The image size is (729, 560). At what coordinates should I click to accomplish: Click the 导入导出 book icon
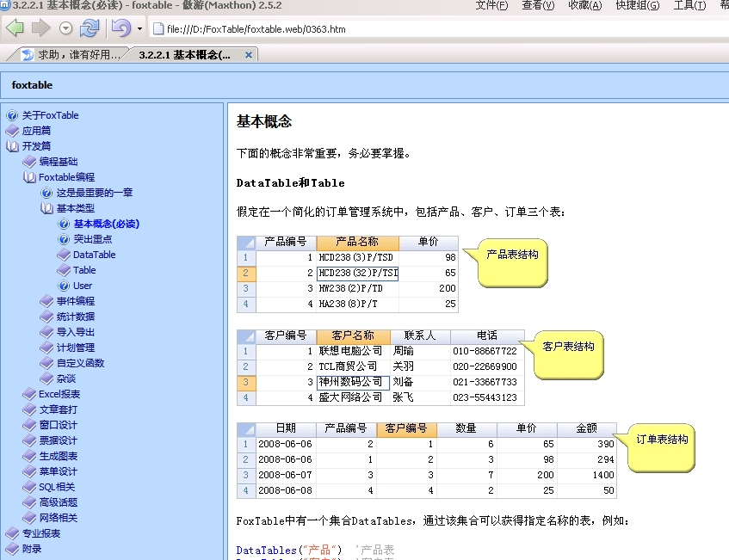[x=46, y=332]
